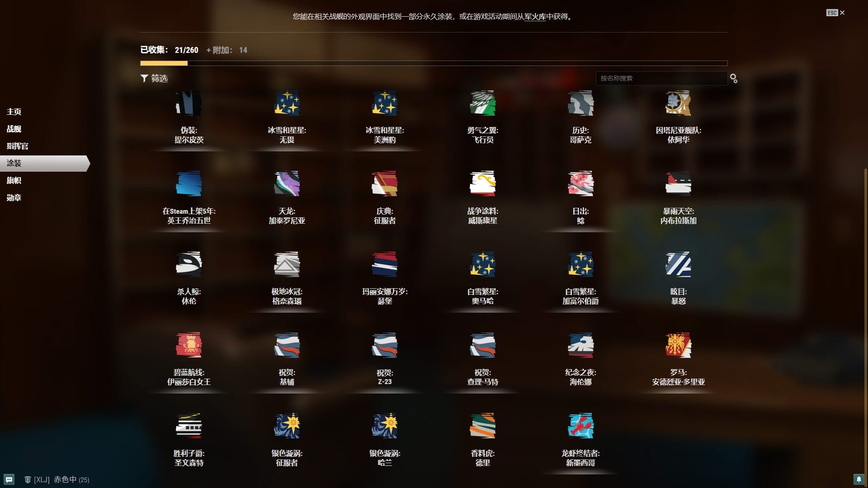Image resolution: width=868 pixels, height=488 pixels.
Task: Open search settings gear icon
Action: [x=733, y=79]
